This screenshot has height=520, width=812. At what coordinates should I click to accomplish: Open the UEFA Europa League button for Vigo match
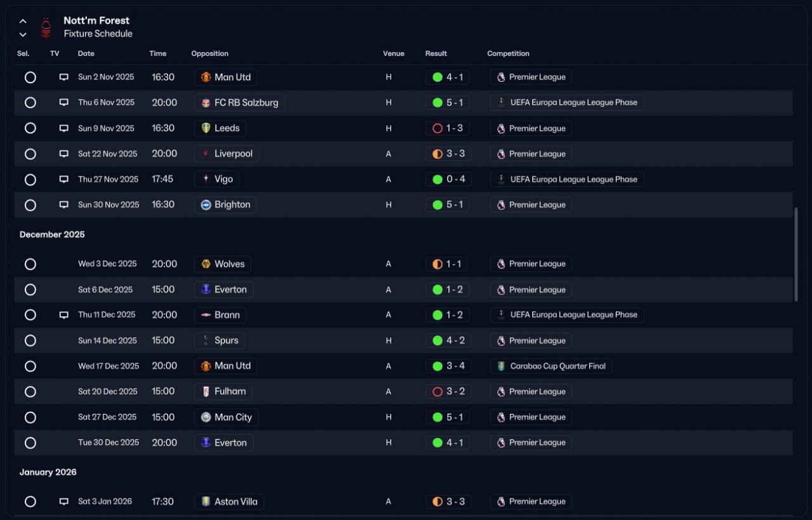[x=566, y=179]
